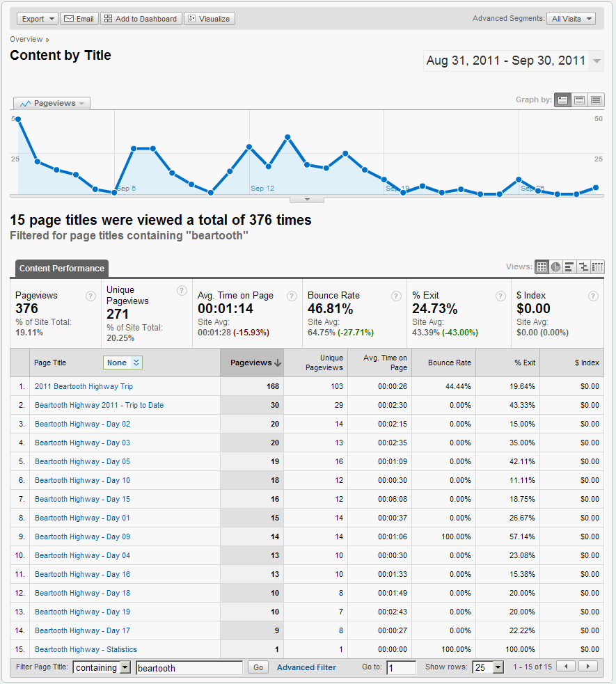Screen dimensions: 616x684
Task: Click the filter text field with 'beartooth'
Action: (189, 667)
